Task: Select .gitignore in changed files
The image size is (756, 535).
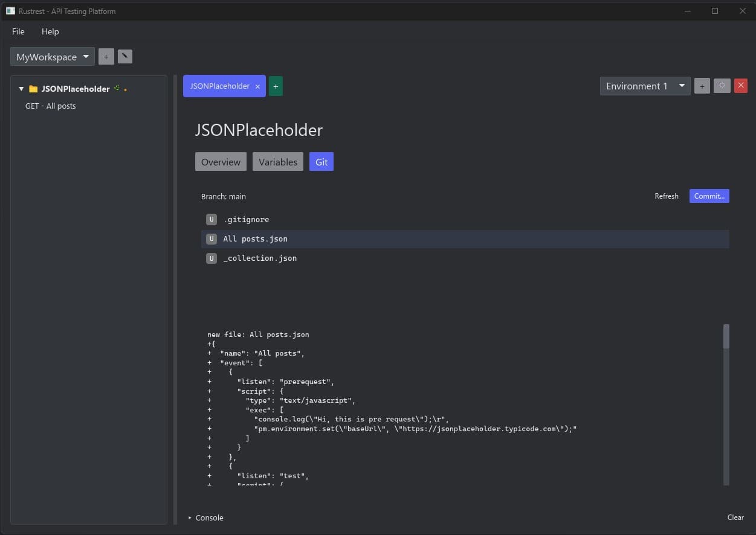Action: pyautogui.click(x=465, y=219)
